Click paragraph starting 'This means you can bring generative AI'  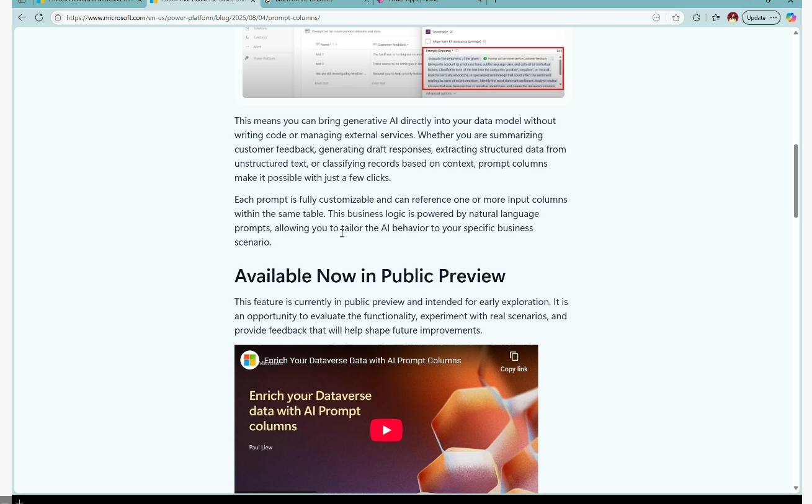point(401,149)
